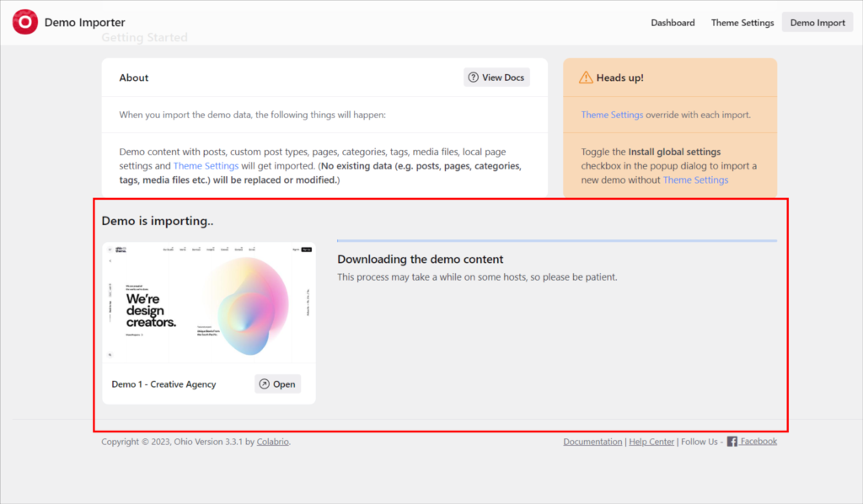The image size is (863, 504).
Task: Click the Demo Importer title text
Action: pyautogui.click(x=84, y=23)
